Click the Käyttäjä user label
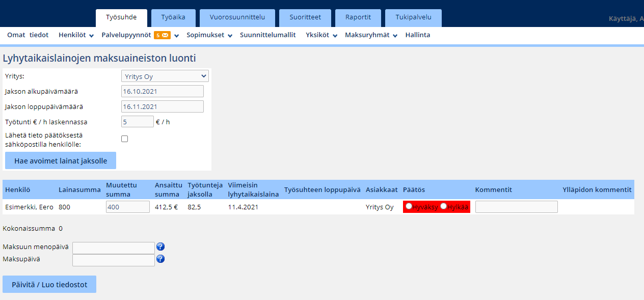644x300 pixels. click(x=626, y=18)
